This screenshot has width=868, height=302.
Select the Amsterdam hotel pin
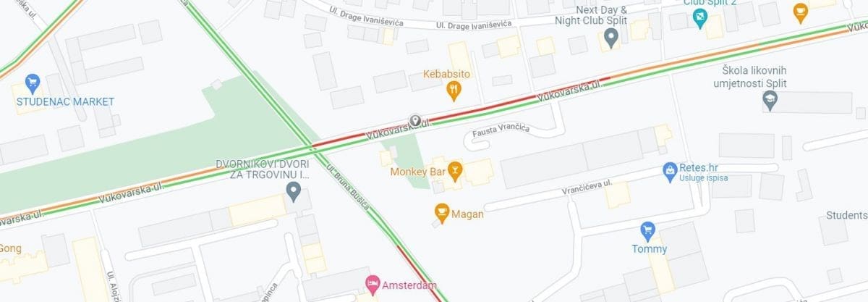373,283
